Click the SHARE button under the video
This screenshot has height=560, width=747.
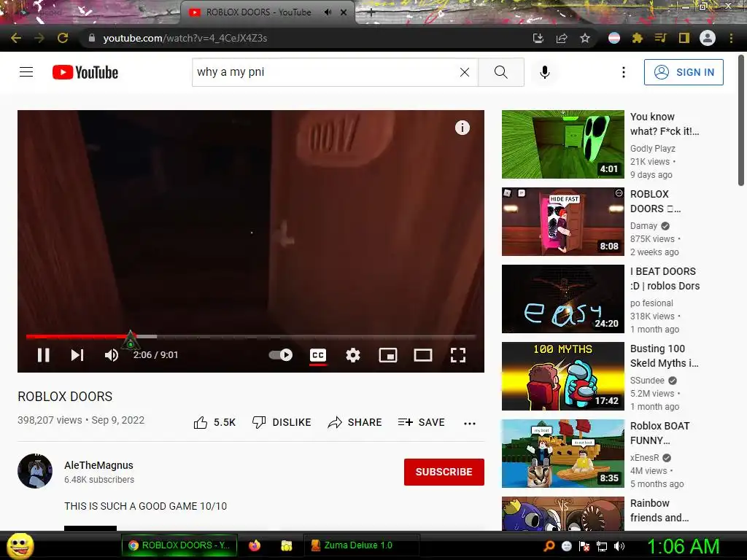[355, 422]
